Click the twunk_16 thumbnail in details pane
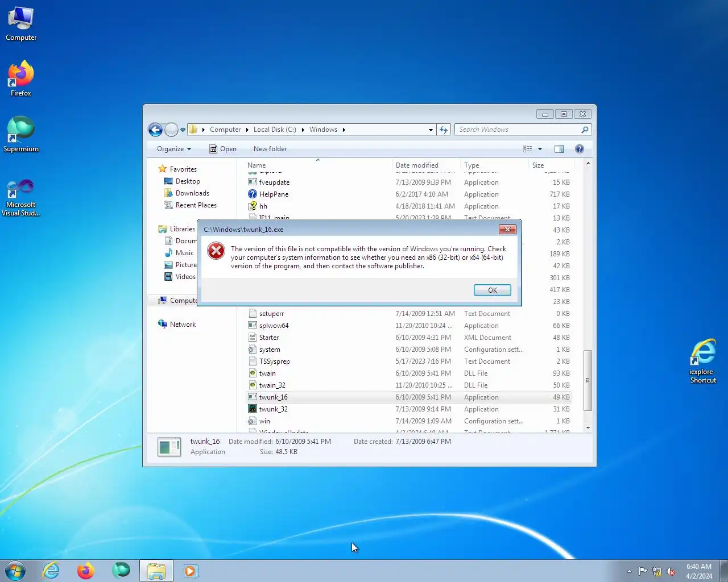Viewport: 728px width, 582px height. pos(169,447)
